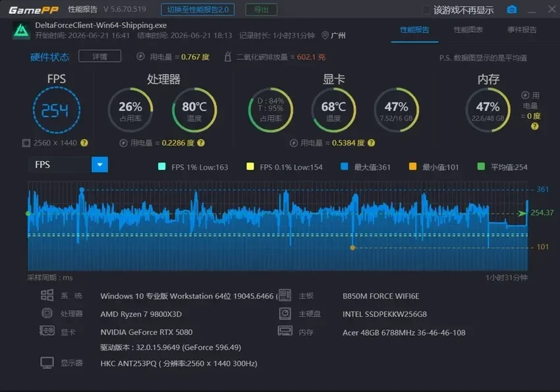This screenshot has height=392, width=560.
Task: Click the processor power usage icon
Action: (x=123, y=143)
